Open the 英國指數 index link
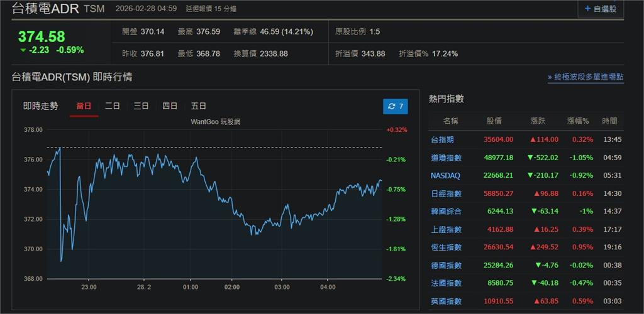The image size is (644, 314). [x=446, y=301]
